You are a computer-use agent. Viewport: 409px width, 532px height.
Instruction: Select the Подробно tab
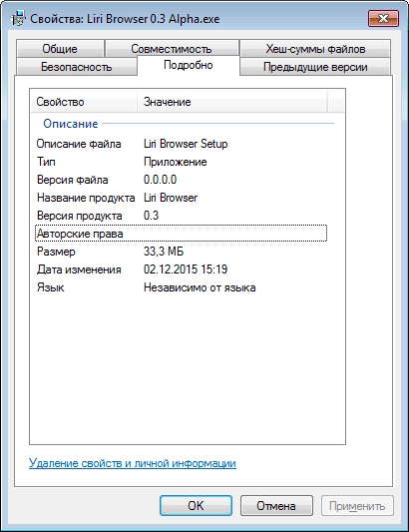189,65
